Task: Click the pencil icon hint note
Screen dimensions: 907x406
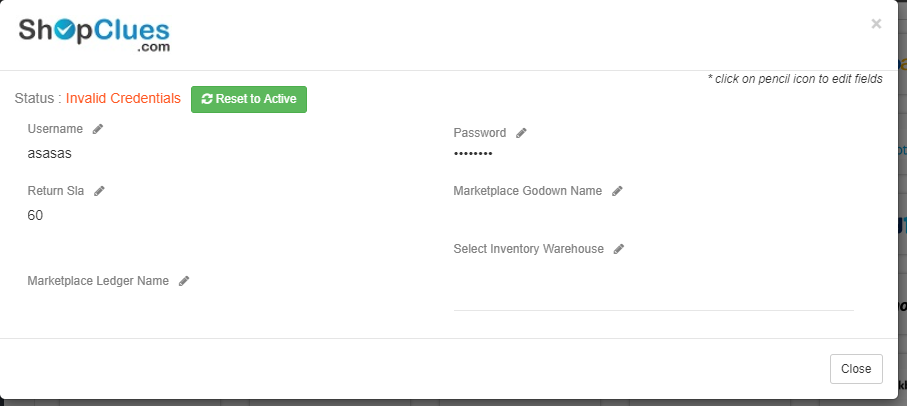Action: tap(795, 79)
